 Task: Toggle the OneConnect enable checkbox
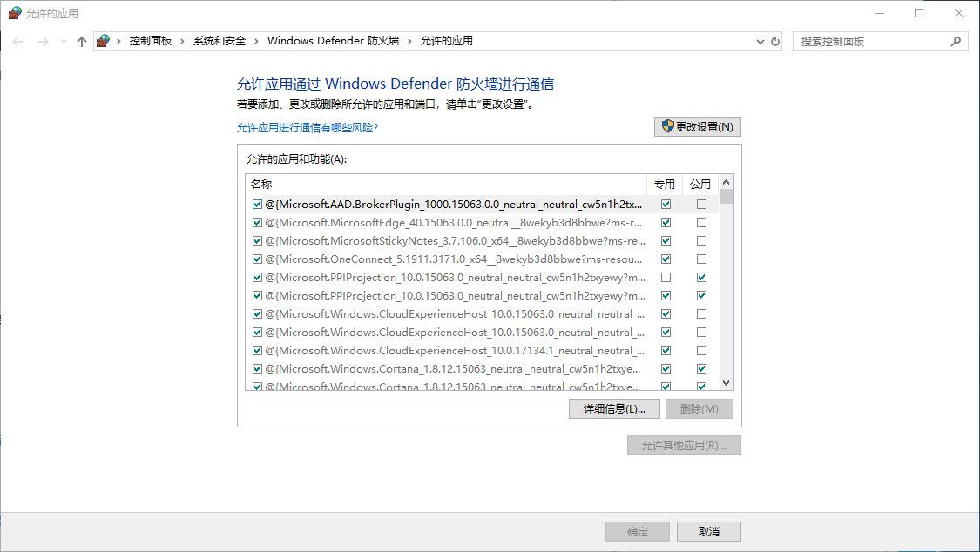(x=257, y=259)
